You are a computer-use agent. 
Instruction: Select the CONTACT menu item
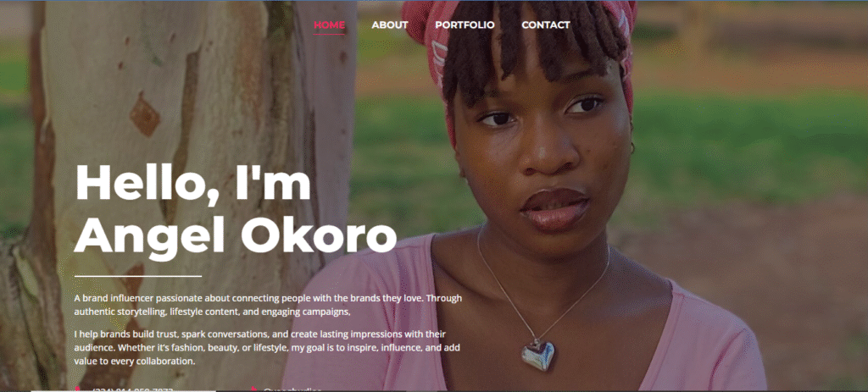click(x=545, y=25)
